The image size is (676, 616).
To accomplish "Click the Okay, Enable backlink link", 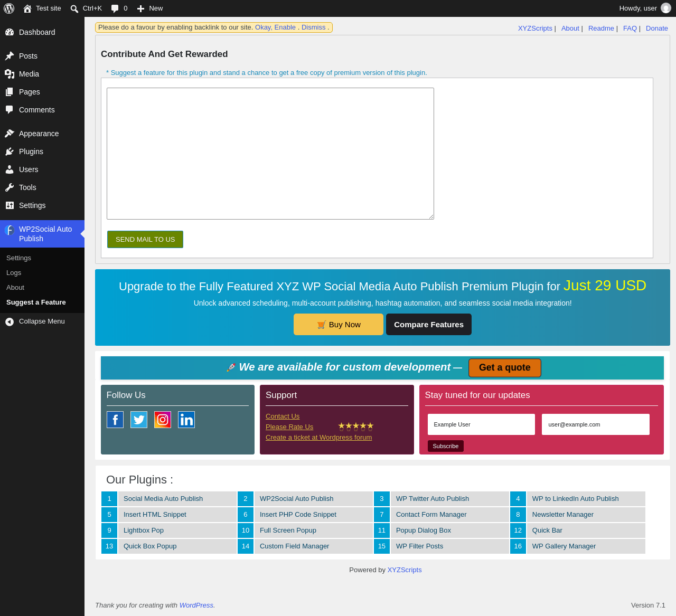I will tap(275, 27).
